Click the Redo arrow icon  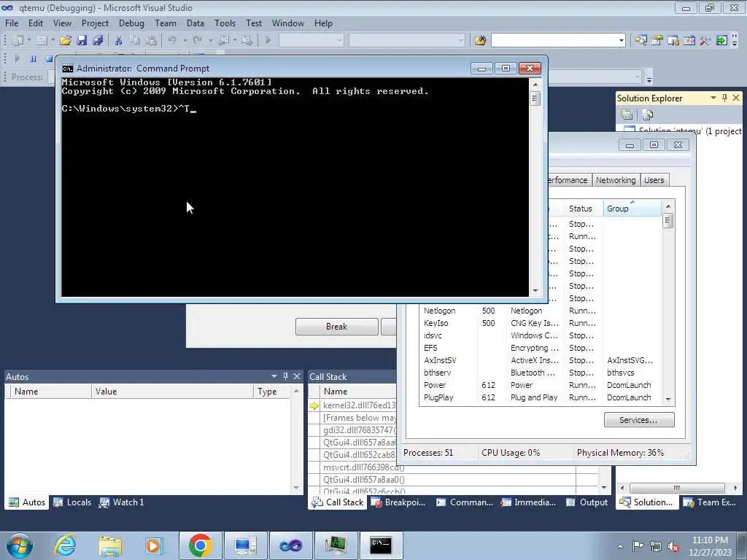(197, 41)
